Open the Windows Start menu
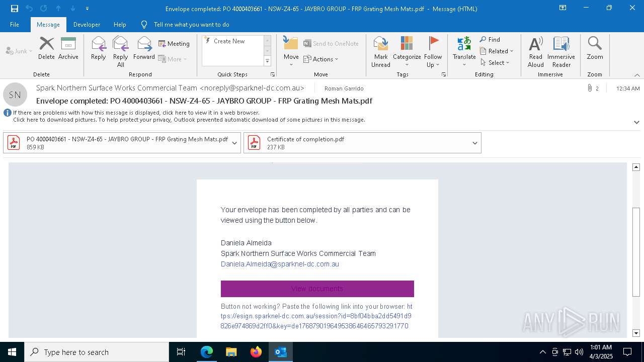Screen dimensions: 644x362 [x=12, y=352]
